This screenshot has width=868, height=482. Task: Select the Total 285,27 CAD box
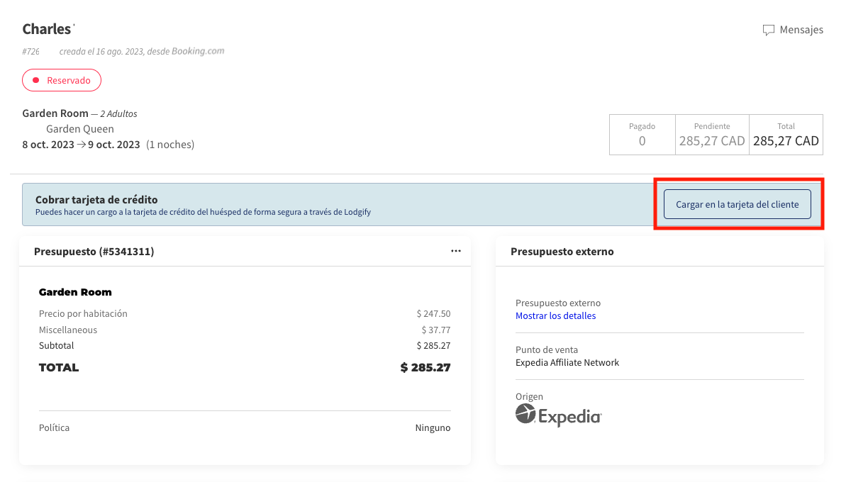[x=786, y=135]
